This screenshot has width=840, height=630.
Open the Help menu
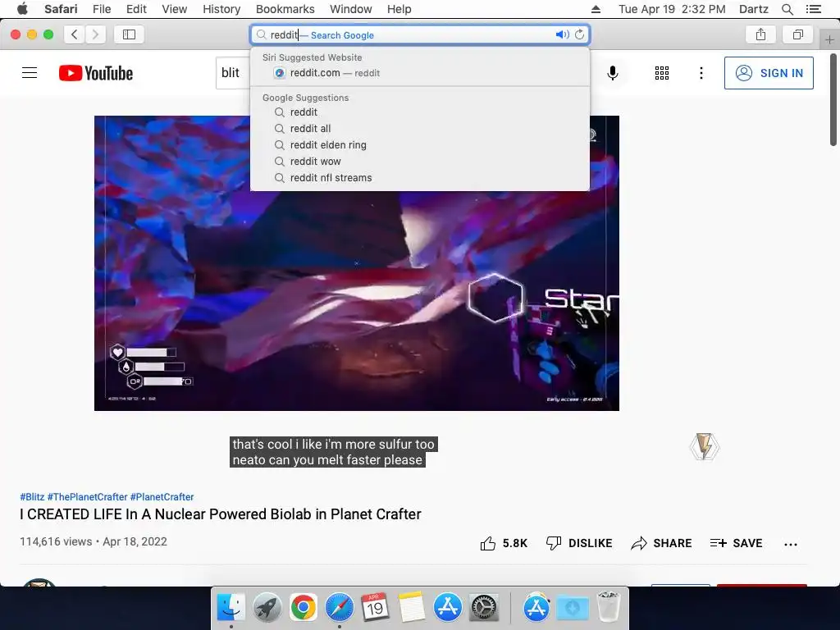coord(399,9)
